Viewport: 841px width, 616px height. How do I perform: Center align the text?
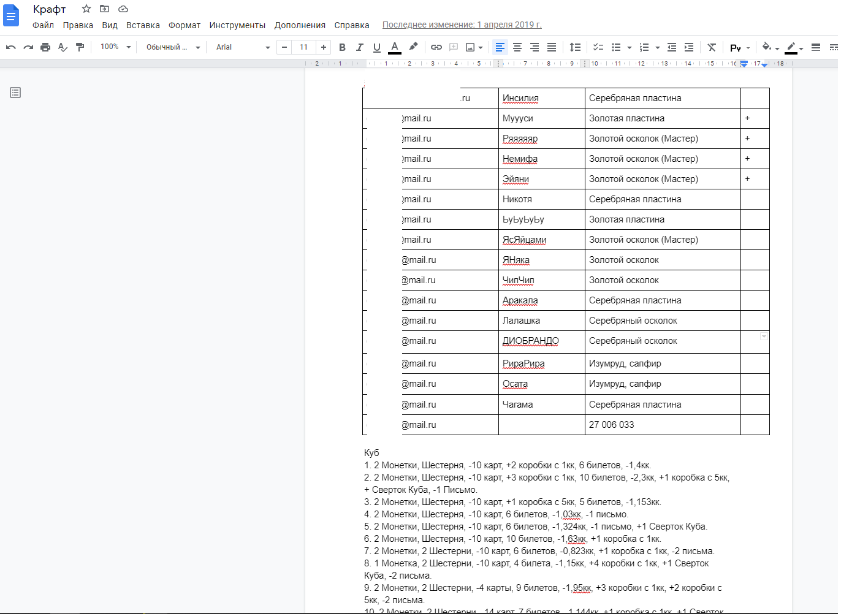(517, 47)
